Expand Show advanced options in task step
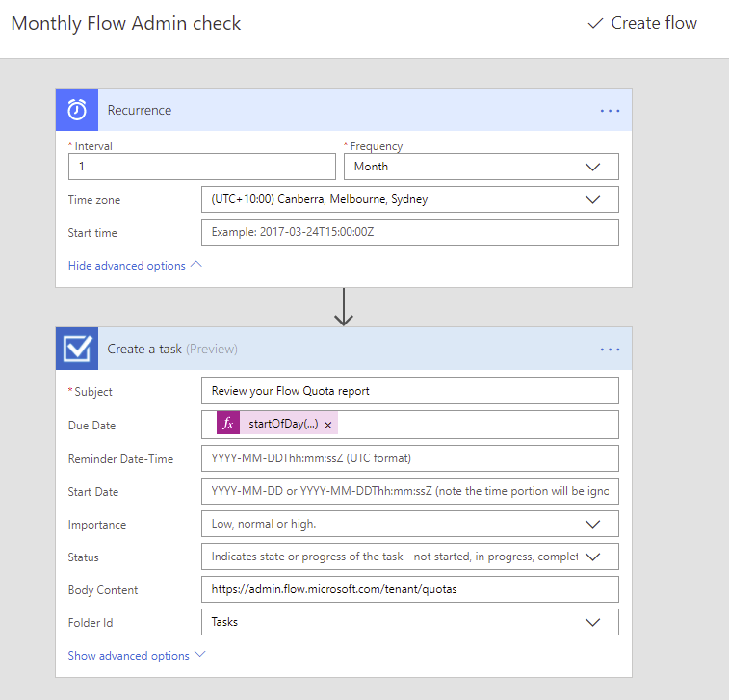The height and width of the screenshot is (700, 729). pos(137,656)
